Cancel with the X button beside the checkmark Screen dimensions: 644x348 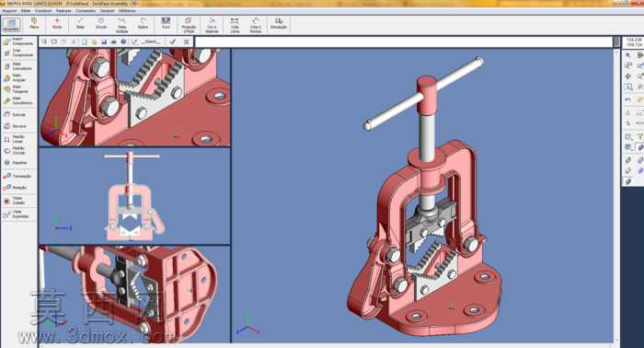pos(187,41)
